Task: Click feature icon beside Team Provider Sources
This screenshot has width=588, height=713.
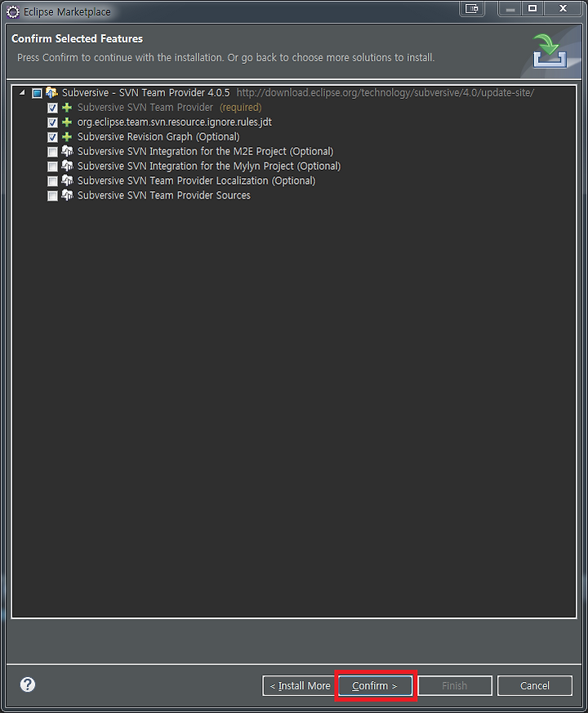Action: 67,195
